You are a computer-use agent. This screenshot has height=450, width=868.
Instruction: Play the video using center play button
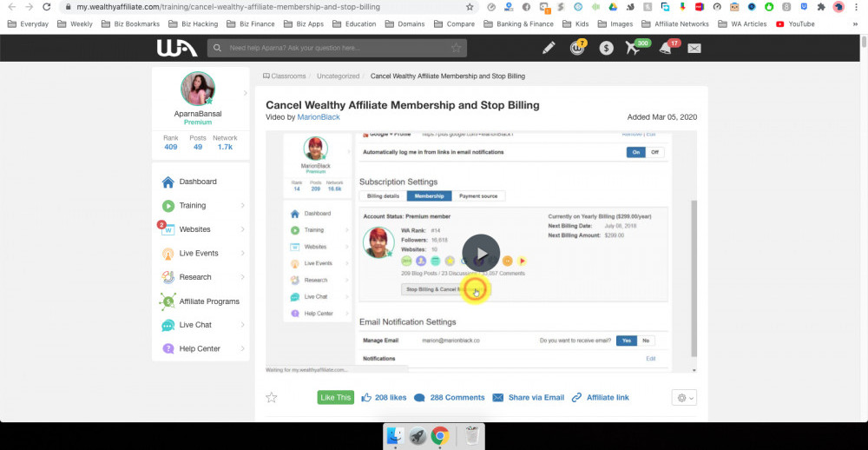(481, 253)
